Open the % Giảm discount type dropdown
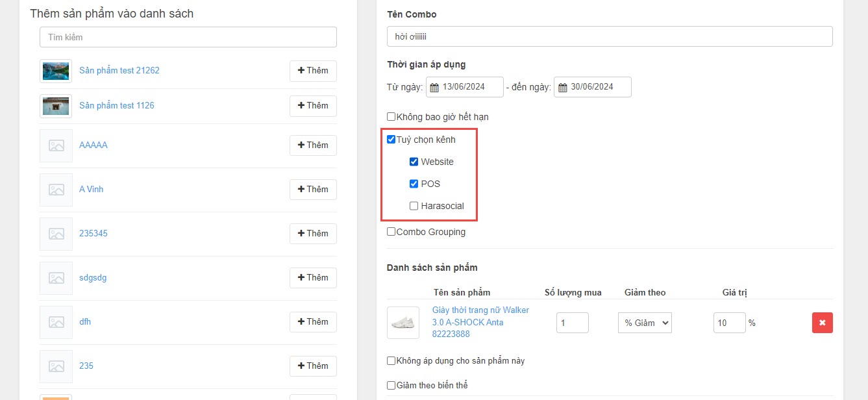 645,323
